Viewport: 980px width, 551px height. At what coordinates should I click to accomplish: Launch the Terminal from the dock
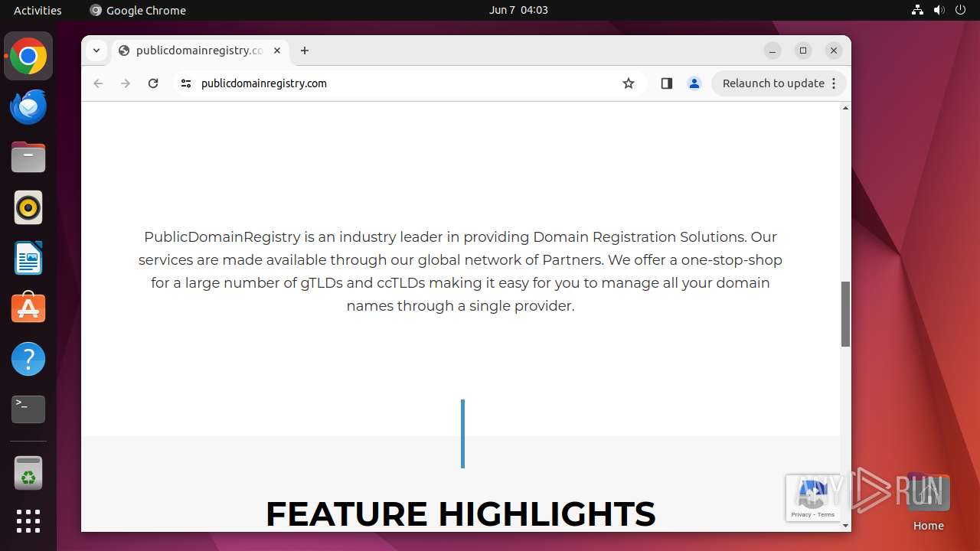(x=28, y=409)
